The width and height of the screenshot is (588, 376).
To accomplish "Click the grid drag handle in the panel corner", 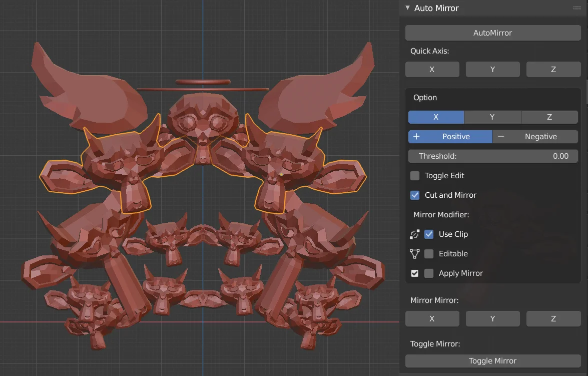I will click(576, 8).
